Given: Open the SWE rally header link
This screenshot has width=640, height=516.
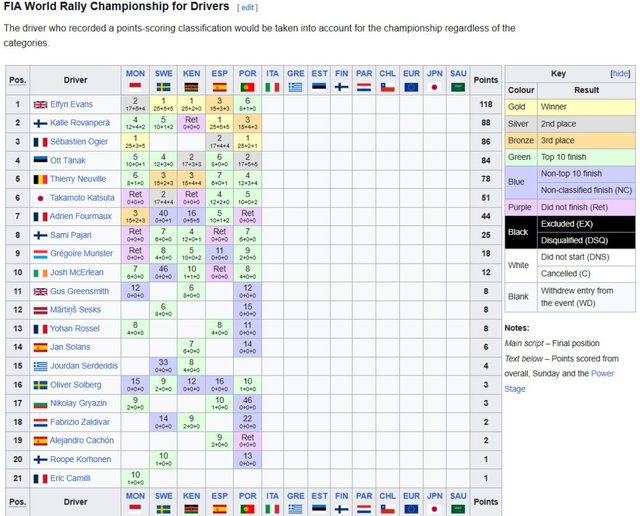Looking at the screenshot, I should pyautogui.click(x=163, y=73).
